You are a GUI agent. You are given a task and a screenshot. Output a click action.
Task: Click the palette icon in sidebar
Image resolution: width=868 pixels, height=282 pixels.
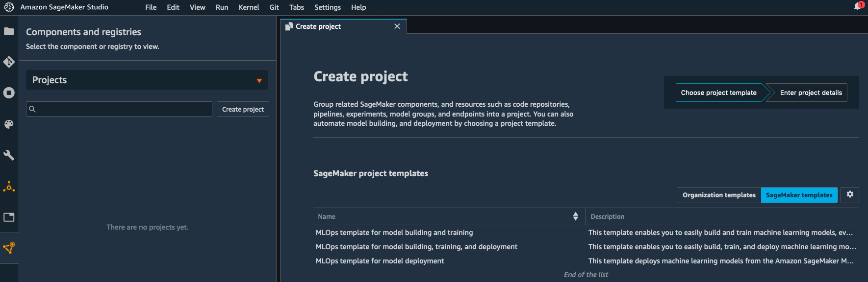click(9, 124)
